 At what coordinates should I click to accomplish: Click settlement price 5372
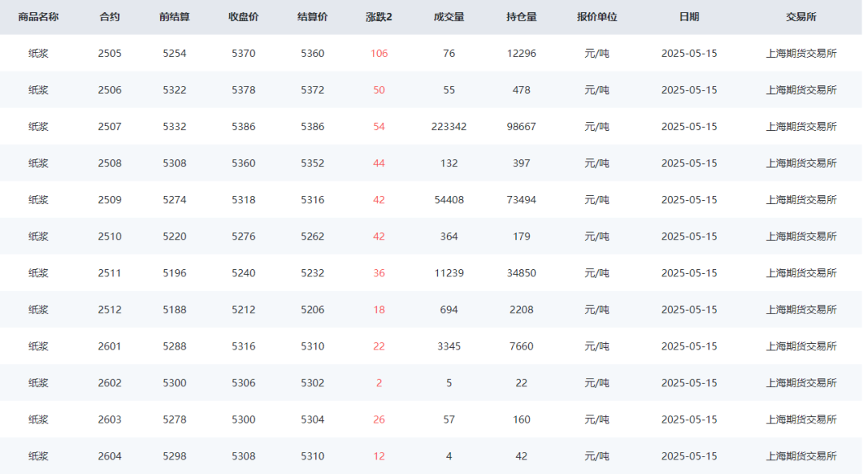(312, 90)
